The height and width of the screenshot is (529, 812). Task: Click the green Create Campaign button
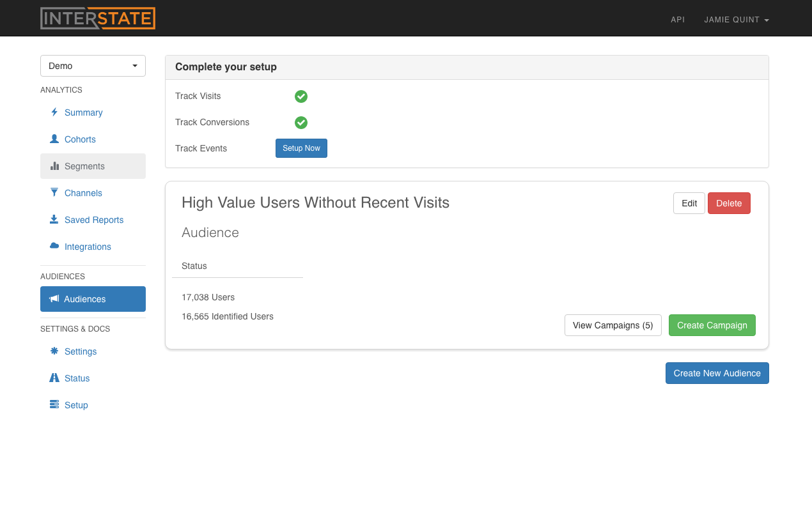712,325
